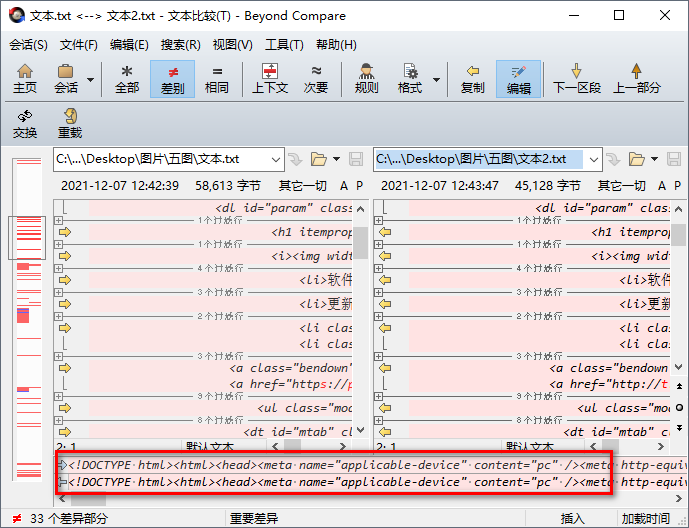Click the left pane vertical scrollbar thumb
The width and height of the screenshot is (689, 528).
click(361, 242)
